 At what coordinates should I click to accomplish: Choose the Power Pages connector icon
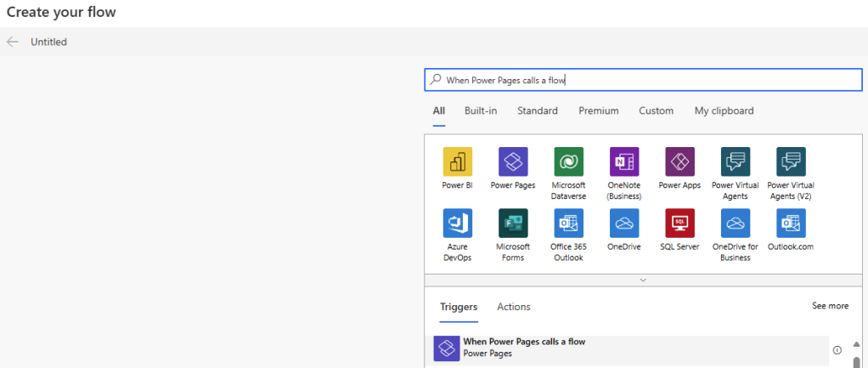tap(513, 161)
